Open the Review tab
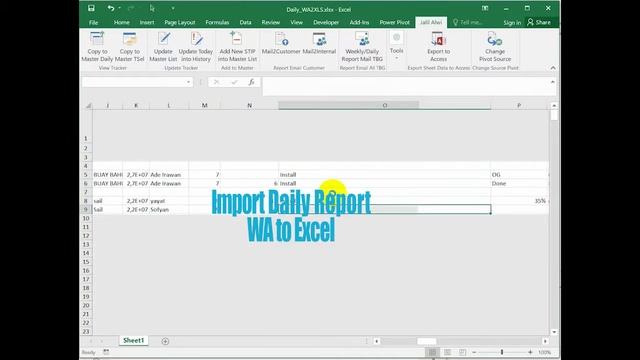Screen dimensions: 640x360 271,22
